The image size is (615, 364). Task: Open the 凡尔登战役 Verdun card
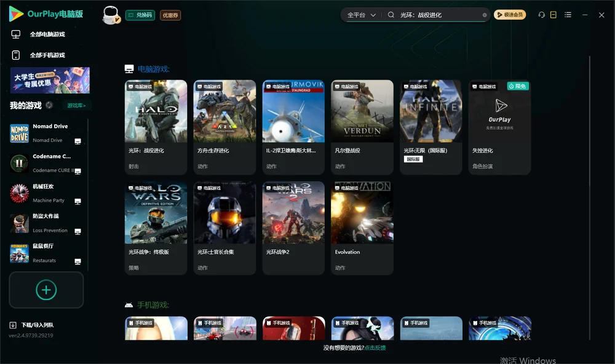[362, 127]
